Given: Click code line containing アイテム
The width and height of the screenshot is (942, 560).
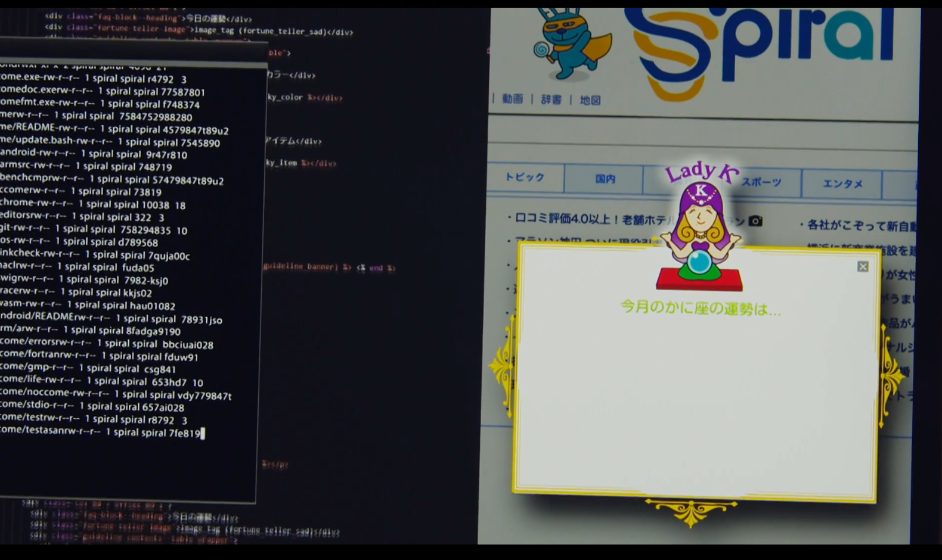Looking at the screenshot, I should [293, 141].
